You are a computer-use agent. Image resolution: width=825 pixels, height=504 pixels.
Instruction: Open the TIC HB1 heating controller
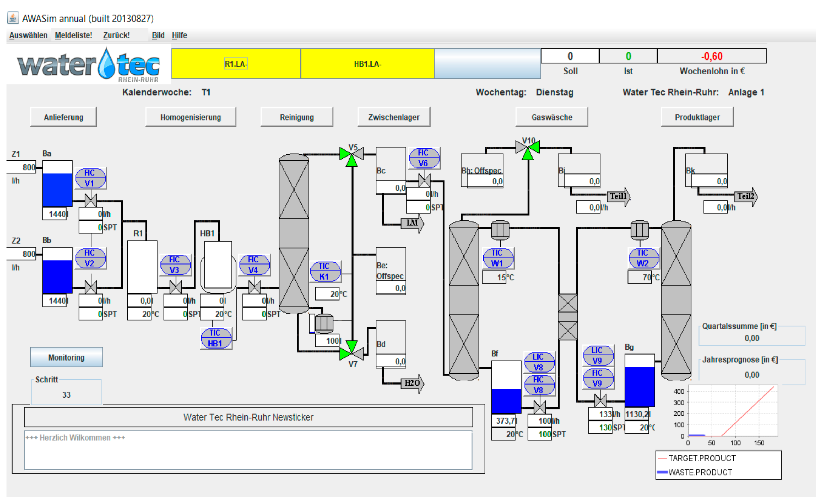(x=216, y=338)
